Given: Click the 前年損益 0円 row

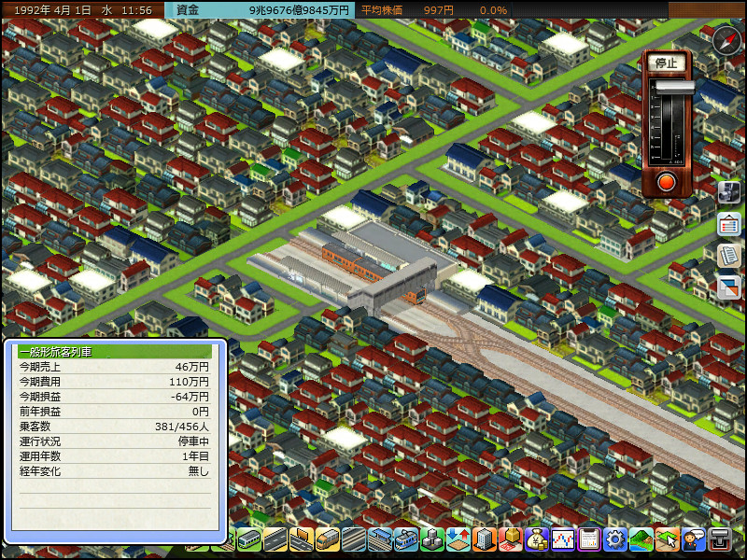Looking at the screenshot, I should click(114, 412).
